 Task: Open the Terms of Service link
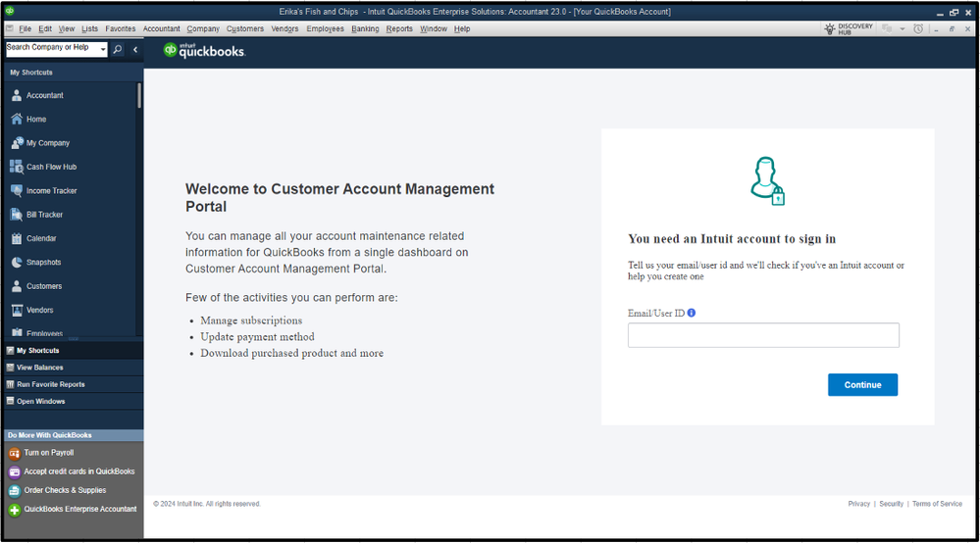click(937, 505)
